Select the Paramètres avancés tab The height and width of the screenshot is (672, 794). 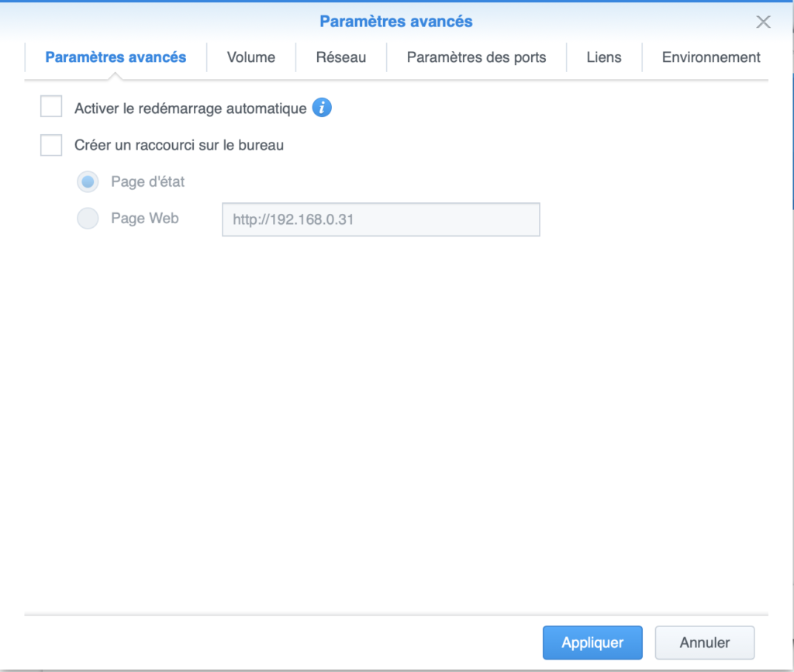[x=116, y=57]
